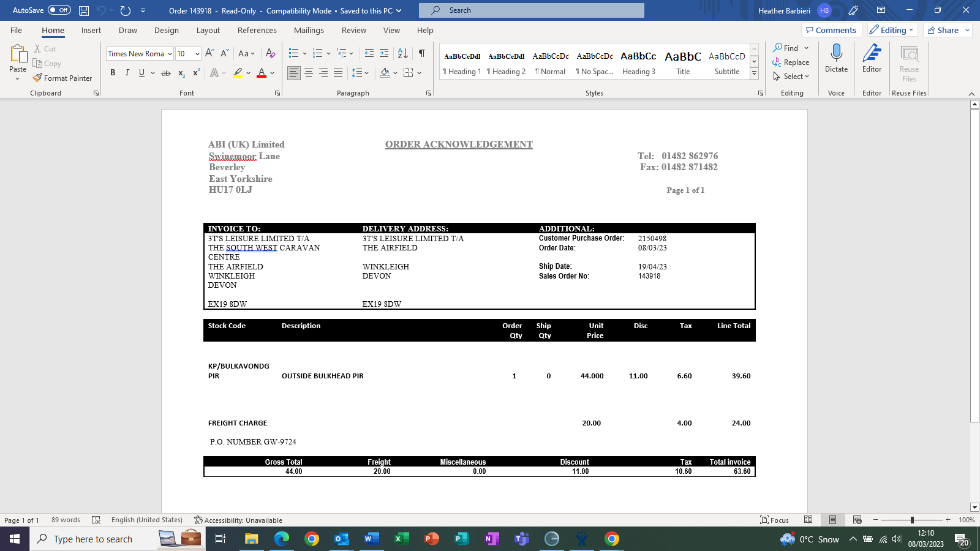
Task: Click the Comments button
Action: 831,30
